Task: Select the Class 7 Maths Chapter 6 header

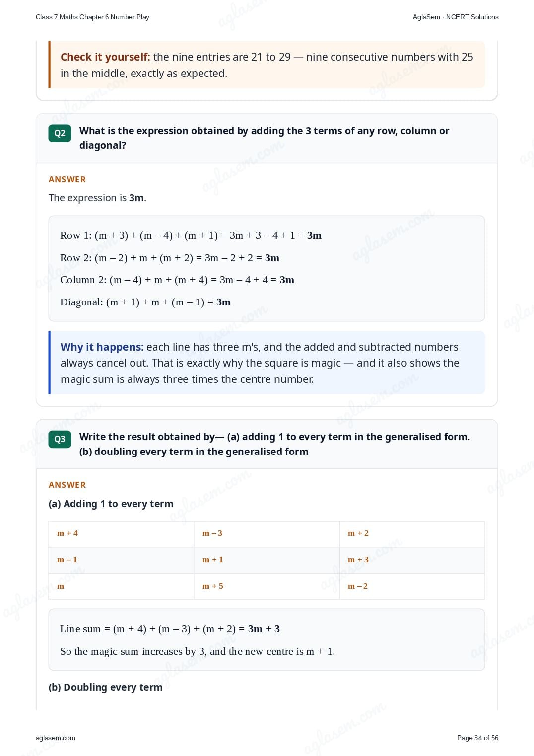Action: coord(92,17)
